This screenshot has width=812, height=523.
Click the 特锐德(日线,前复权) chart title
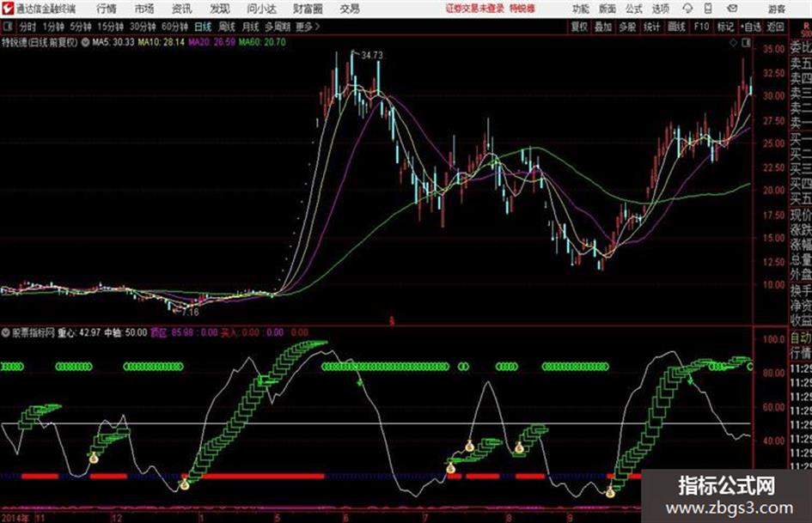coord(40,42)
